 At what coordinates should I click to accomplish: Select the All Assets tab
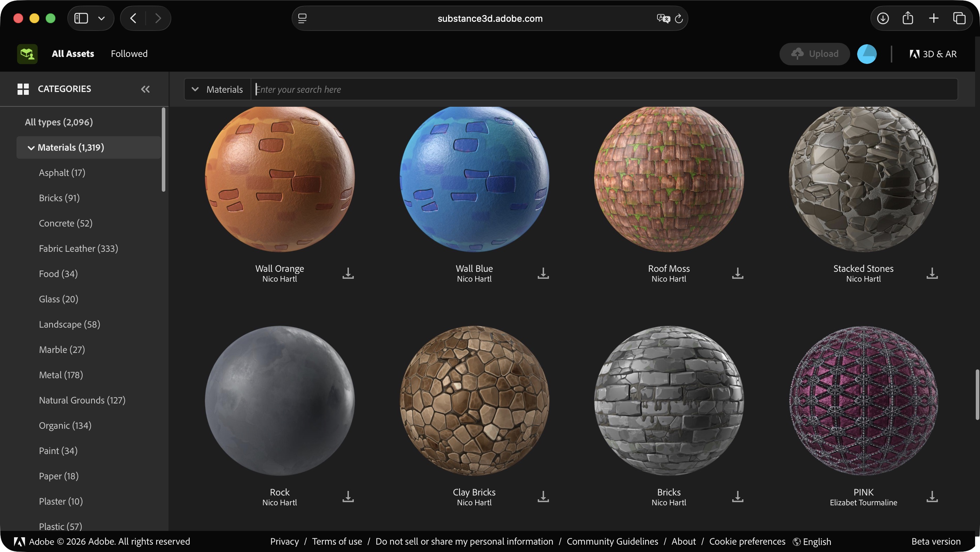tap(73, 54)
